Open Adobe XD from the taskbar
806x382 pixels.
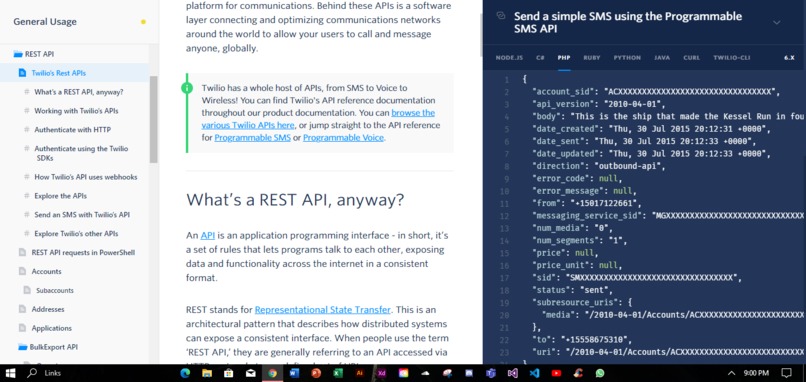click(x=382, y=373)
